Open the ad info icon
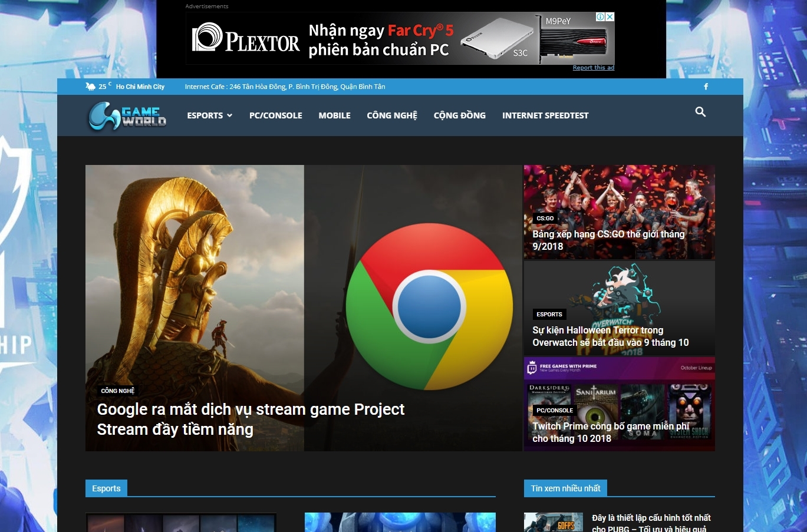This screenshot has width=807, height=532. 601,17
